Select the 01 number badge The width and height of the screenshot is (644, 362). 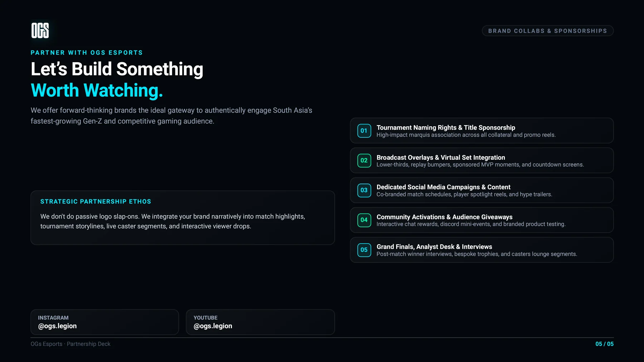(364, 131)
